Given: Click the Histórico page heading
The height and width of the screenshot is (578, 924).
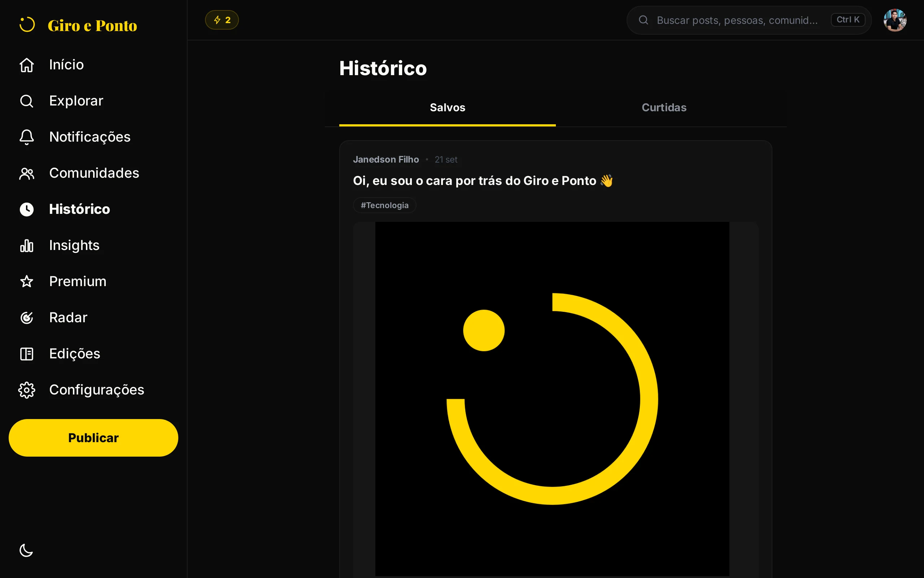Looking at the screenshot, I should [383, 68].
